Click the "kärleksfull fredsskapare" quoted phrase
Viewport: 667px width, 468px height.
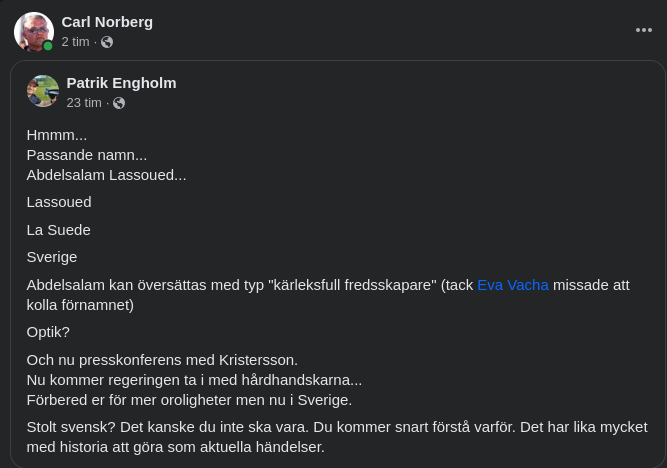click(353, 284)
